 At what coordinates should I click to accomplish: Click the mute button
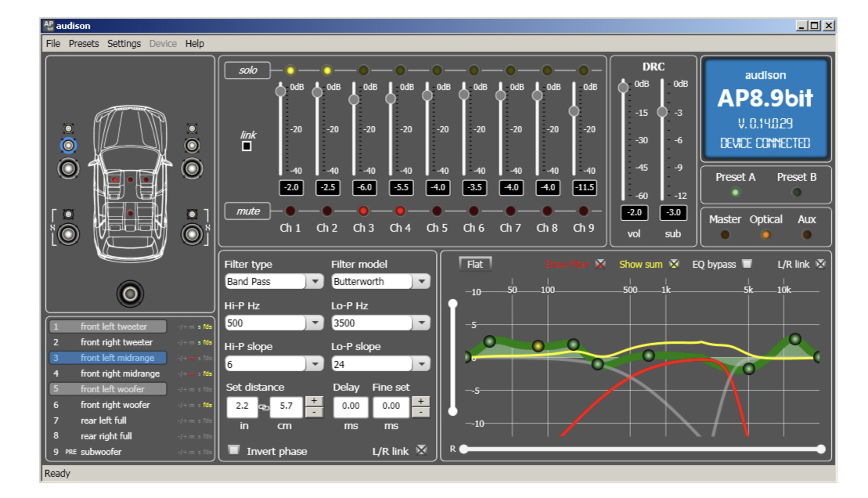tap(248, 211)
